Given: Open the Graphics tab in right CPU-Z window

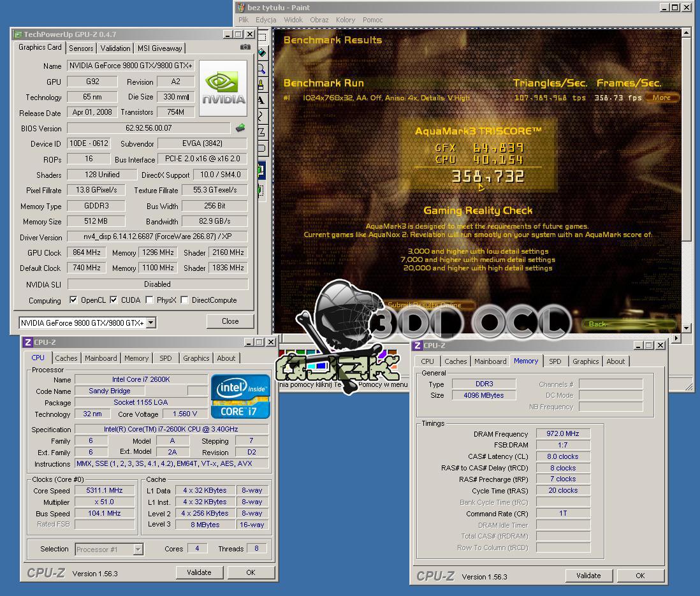Looking at the screenshot, I should click(x=585, y=361).
